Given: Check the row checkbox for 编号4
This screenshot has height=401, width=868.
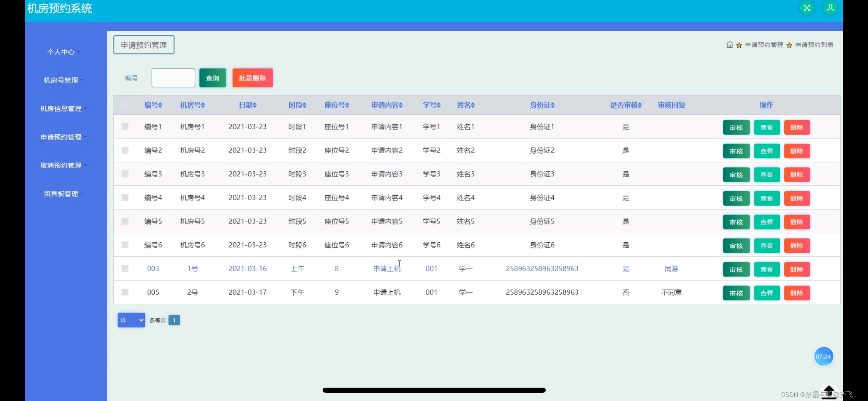Looking at the screenshot, I should pos(125,198).
